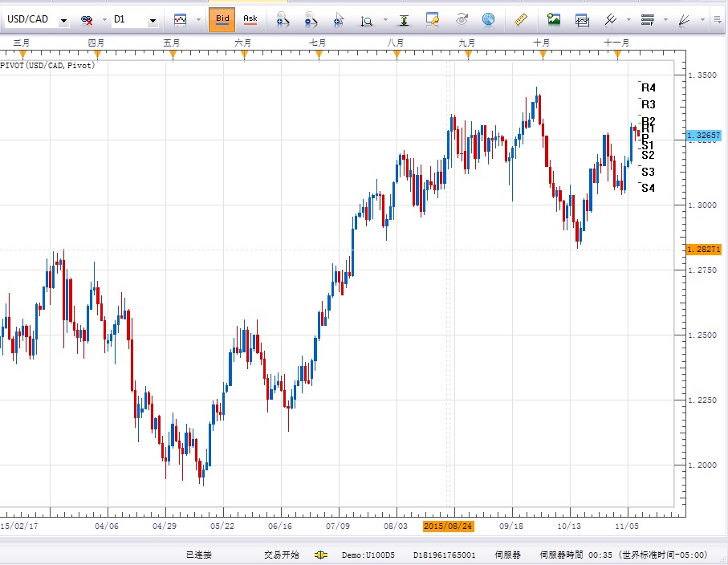The height and width of the screenshot is (565, 728).
Task: Click the chart window snapshot icon
Action: tap(582, 20)
